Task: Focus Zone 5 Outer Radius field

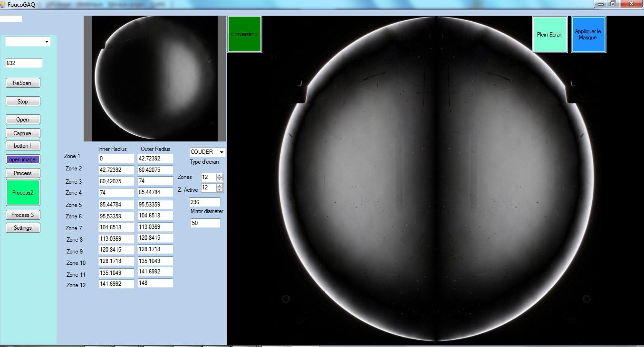Action: tap(155, 205)
